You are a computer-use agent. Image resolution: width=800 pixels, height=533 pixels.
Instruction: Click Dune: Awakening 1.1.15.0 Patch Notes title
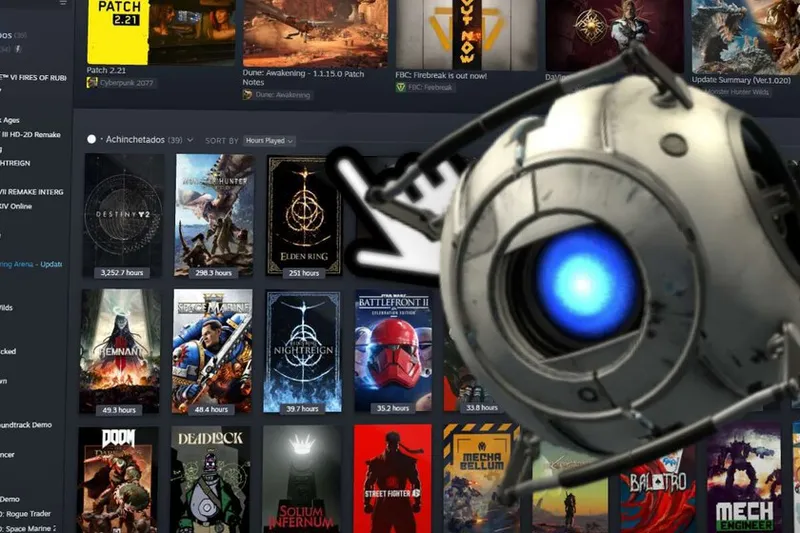coord(303,78)
